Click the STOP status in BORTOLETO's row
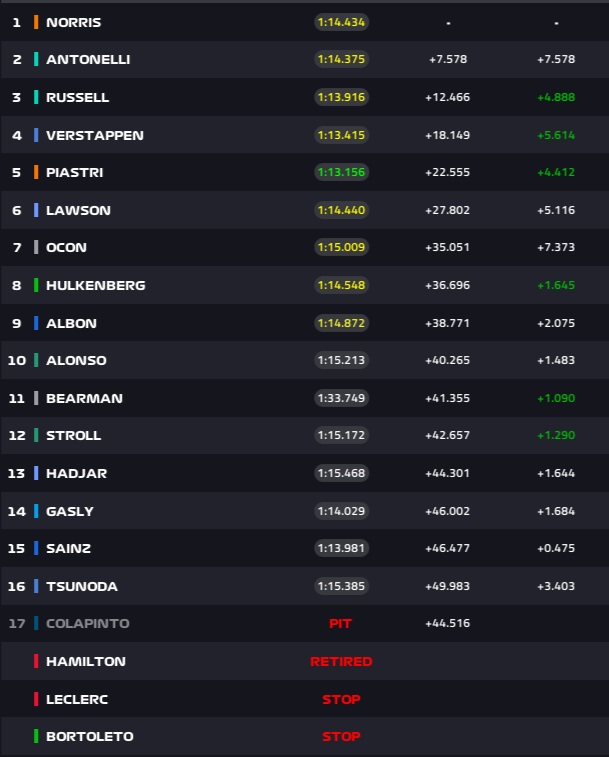The image size is (609, 757). point(341,736)
